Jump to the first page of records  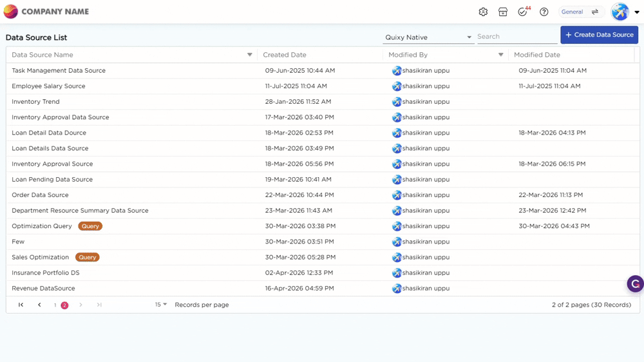coord(21,305)
